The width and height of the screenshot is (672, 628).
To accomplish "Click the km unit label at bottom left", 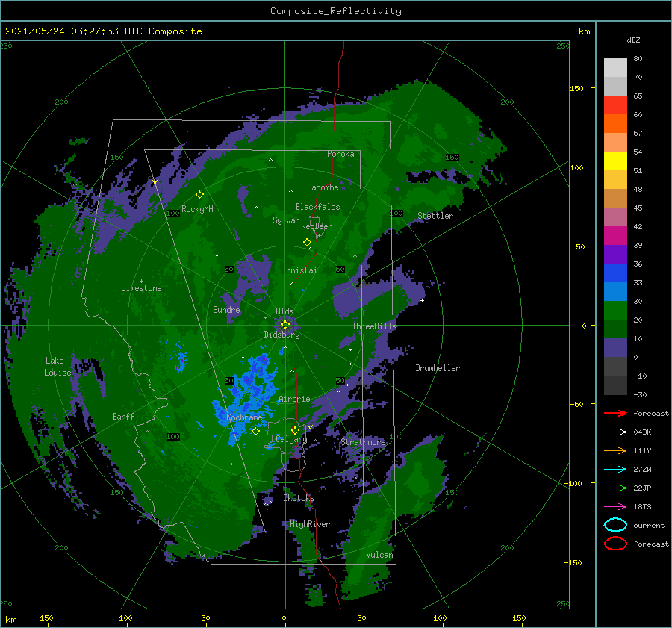I will (10, 620).
